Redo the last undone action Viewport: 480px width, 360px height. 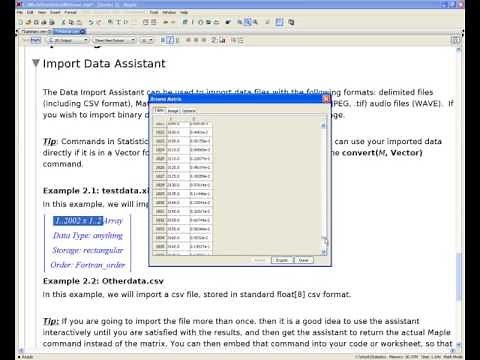(99, 22)
